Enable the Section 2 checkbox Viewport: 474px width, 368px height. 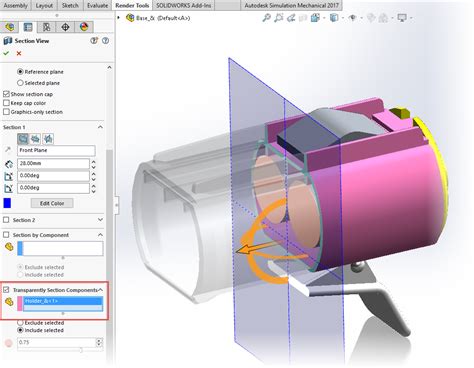tap(6, 220)
